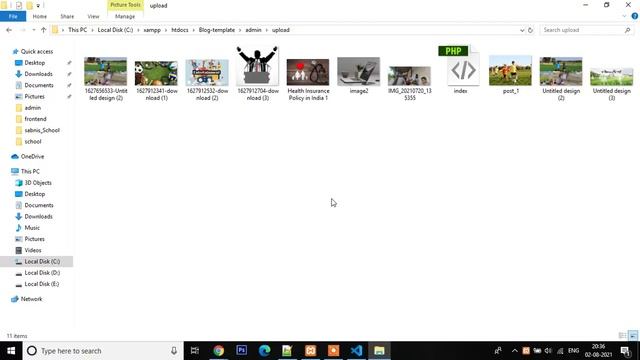
Task: Open Google Chrome from taskbar
Action: pyautogui.click(x=219, y=351)
